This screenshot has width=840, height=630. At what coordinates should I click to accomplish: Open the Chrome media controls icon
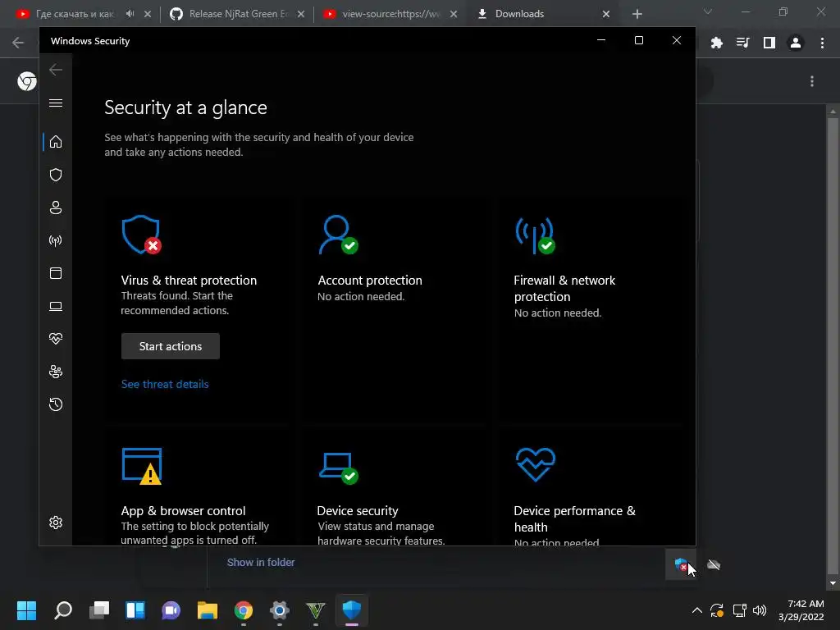click(x=743, y=43)
